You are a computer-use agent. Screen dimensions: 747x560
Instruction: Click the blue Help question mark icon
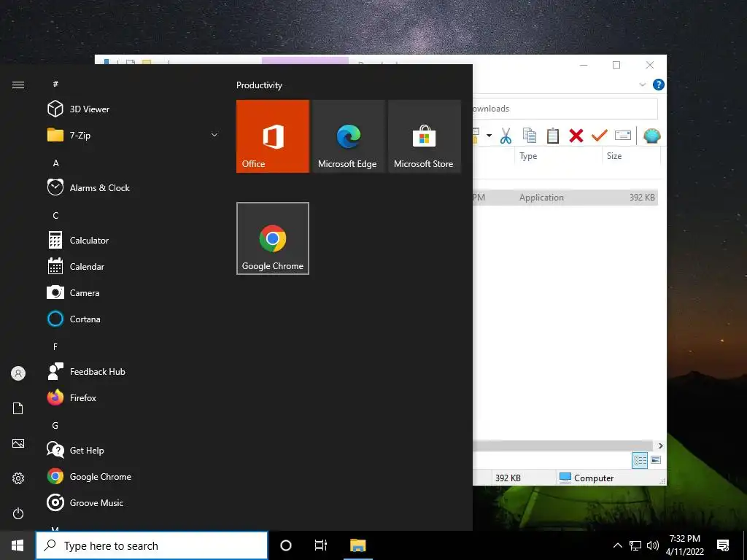pyautogui.click(x=659, y=85)
